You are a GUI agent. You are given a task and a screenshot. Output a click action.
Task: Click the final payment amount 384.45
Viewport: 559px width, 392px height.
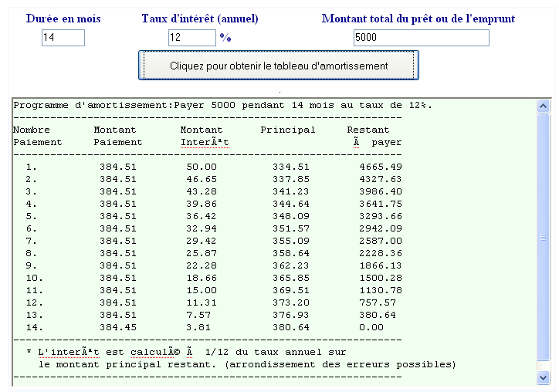coord(118,327)
